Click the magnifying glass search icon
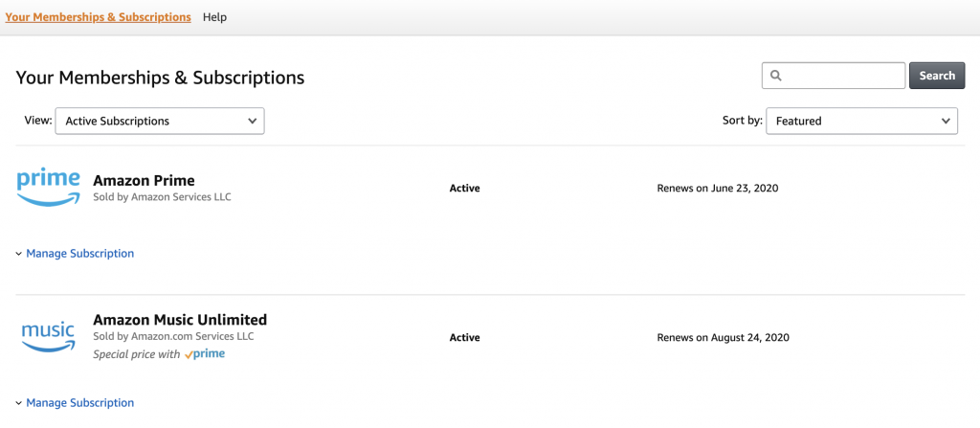Viewport: 980px width, 428px height. (775, 76)
